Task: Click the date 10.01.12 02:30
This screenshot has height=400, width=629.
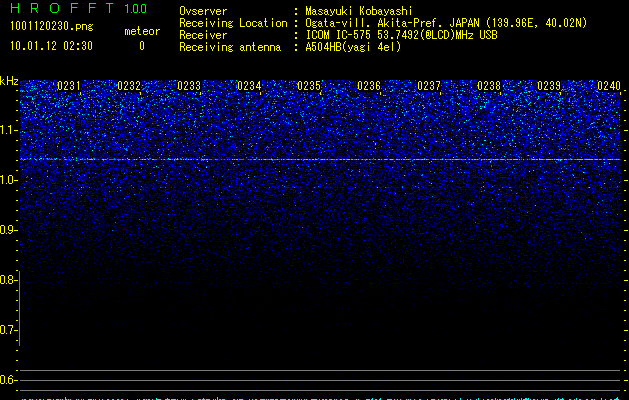Action: (51, 46)
